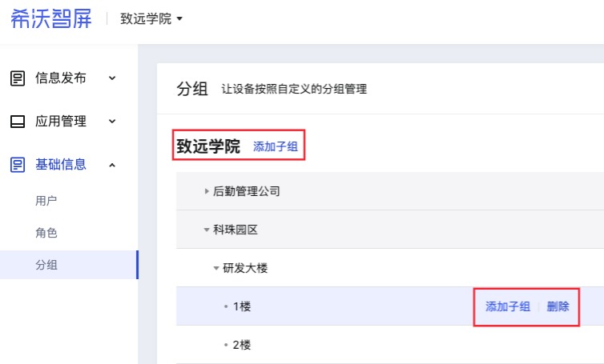Select the 2楼 group row

pyautogui.click(x=390, y=344)
